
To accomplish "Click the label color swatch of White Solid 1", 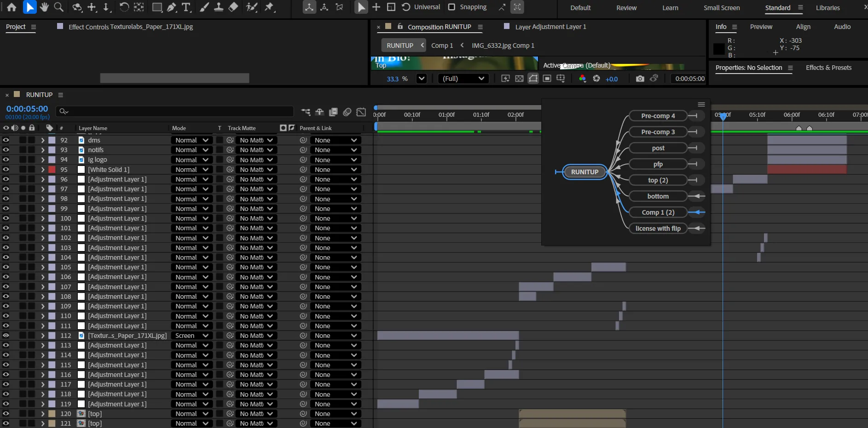I will click(52, 170).
